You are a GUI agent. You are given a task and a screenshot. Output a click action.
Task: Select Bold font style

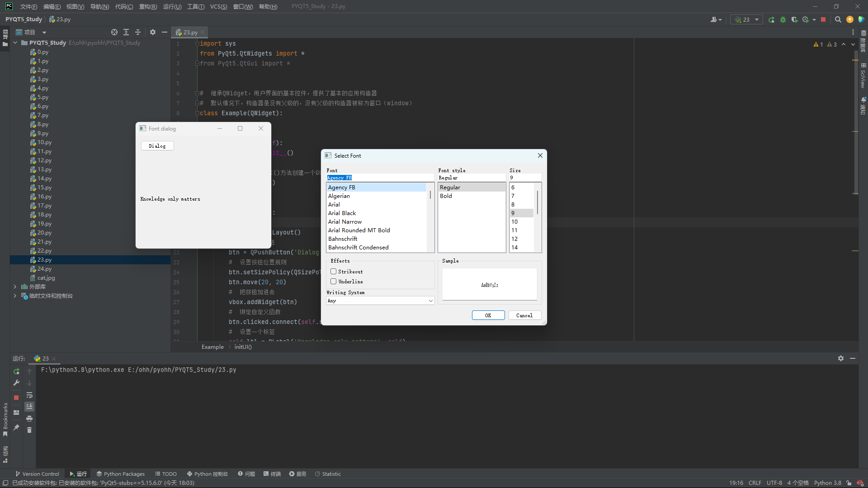[472, 196]
